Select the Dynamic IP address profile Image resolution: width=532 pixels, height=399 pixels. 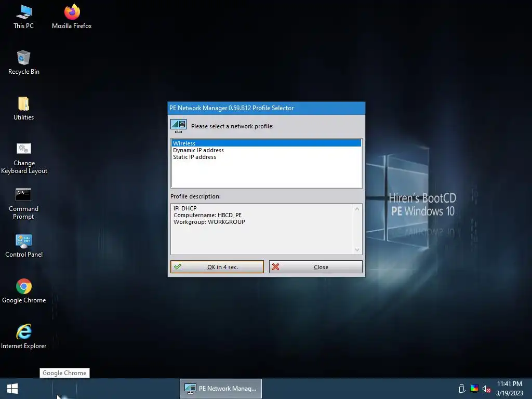[267, 150]
